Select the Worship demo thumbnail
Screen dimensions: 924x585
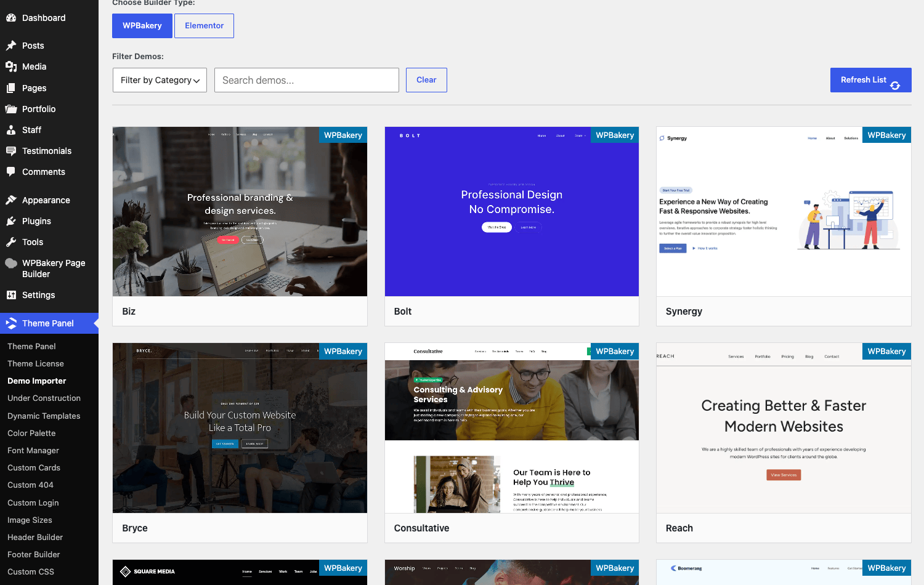point(512,572)
